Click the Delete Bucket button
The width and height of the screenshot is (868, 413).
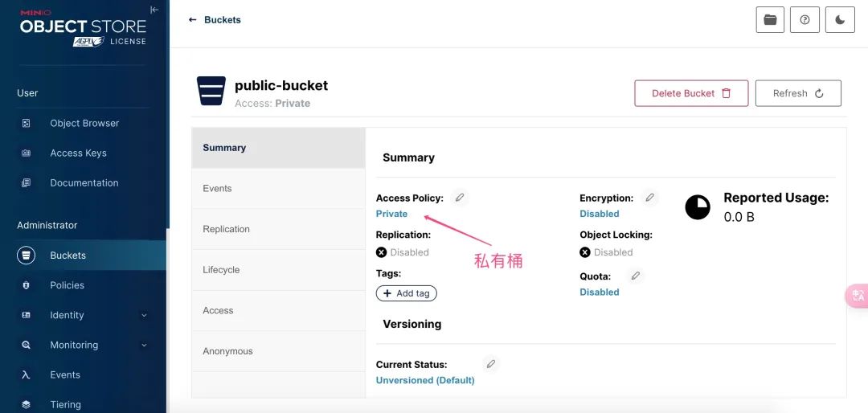click(691, 93)
